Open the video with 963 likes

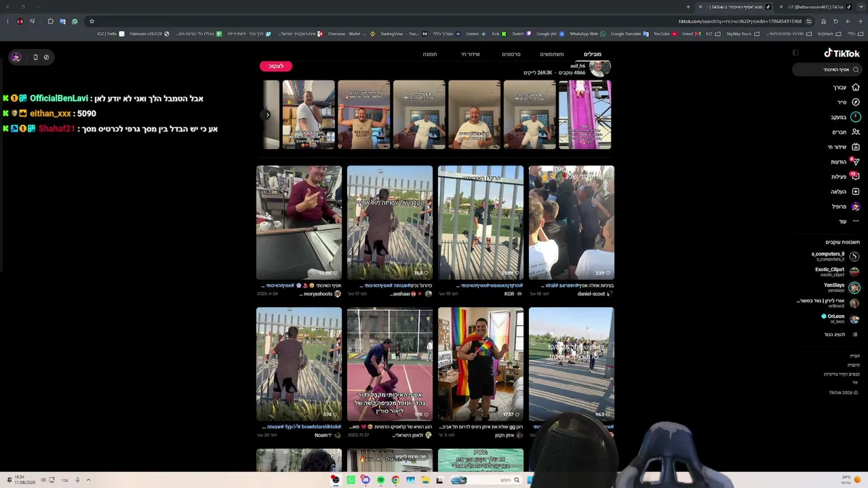572,364
